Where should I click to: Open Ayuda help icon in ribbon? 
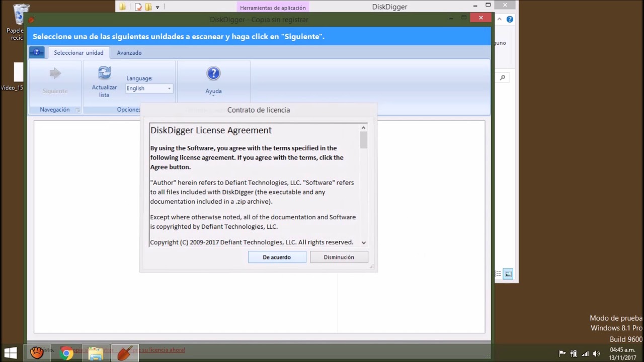pyautogui.click(x=213, y=74)
